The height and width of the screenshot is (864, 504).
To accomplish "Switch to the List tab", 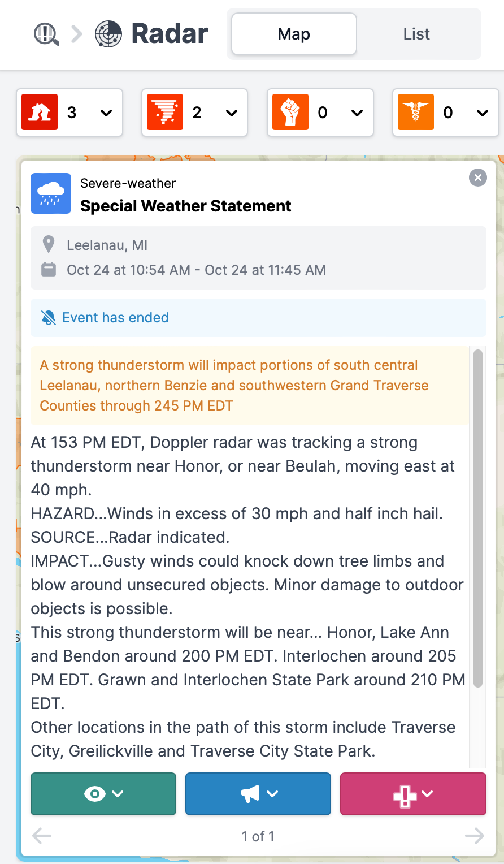I will tap(416, 34).
